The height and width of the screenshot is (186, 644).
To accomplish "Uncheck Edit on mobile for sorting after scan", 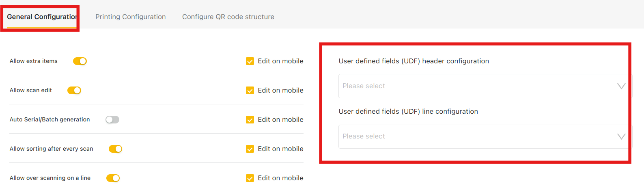I will (x=250, y=149).
